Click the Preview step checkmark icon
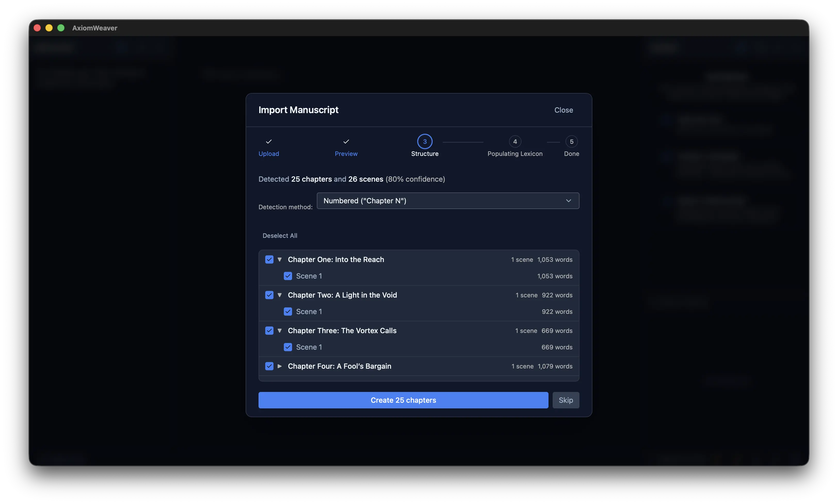 [x=346, y=142]
